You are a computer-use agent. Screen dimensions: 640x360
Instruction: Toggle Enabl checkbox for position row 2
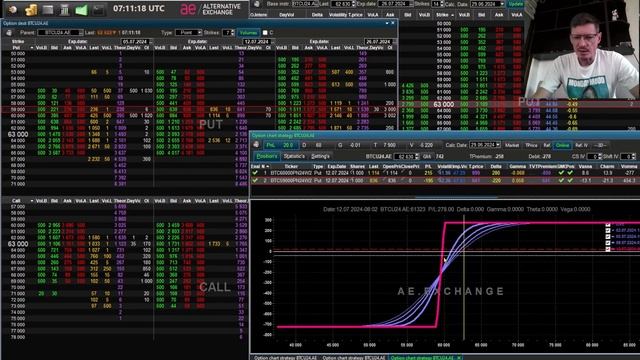[255, 180]
